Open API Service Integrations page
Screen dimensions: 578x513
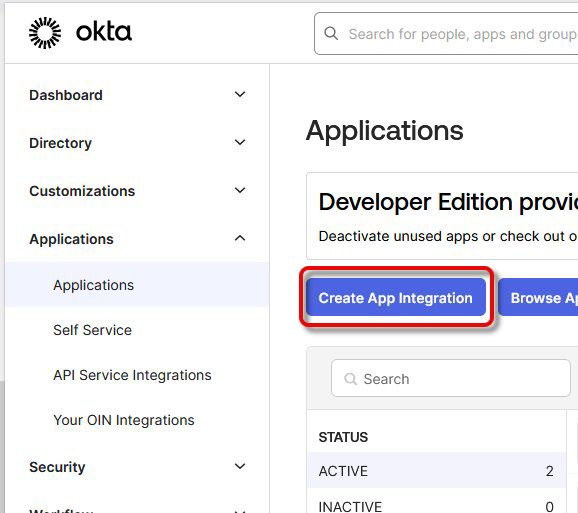point(132,375)
